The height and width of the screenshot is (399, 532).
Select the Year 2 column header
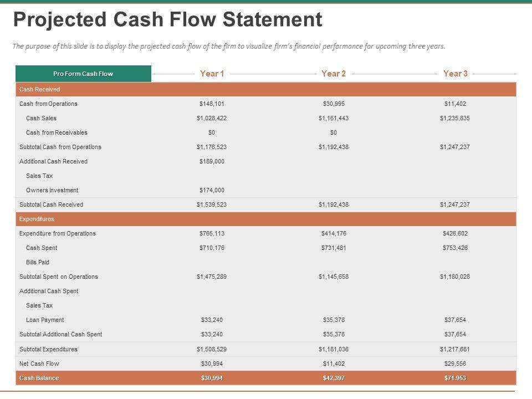334,74
